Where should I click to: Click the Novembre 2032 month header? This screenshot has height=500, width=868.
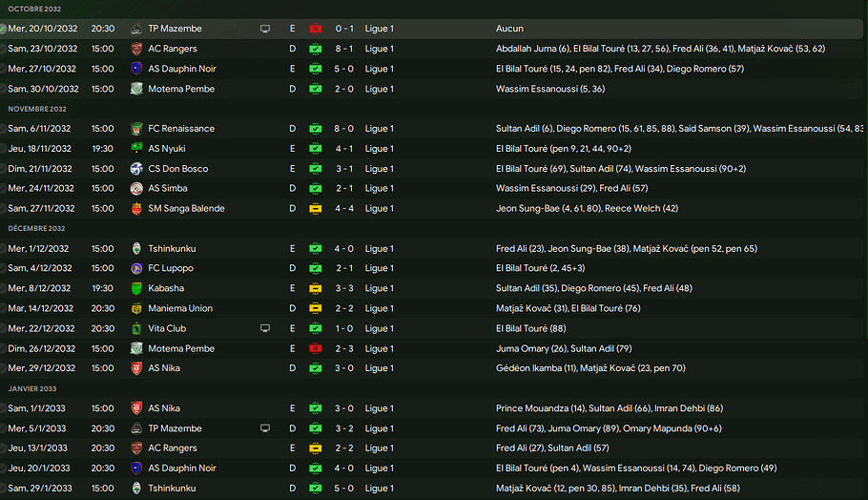point(37,109)
